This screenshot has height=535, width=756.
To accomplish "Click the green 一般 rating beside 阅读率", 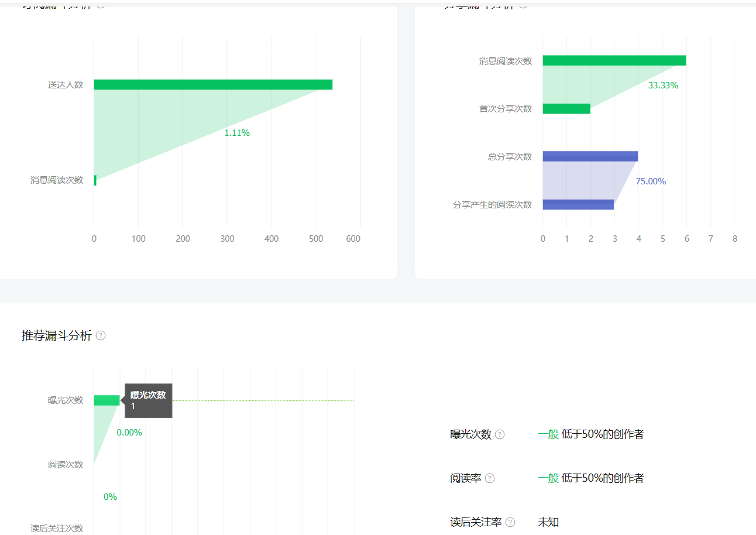I will [548, 478].
